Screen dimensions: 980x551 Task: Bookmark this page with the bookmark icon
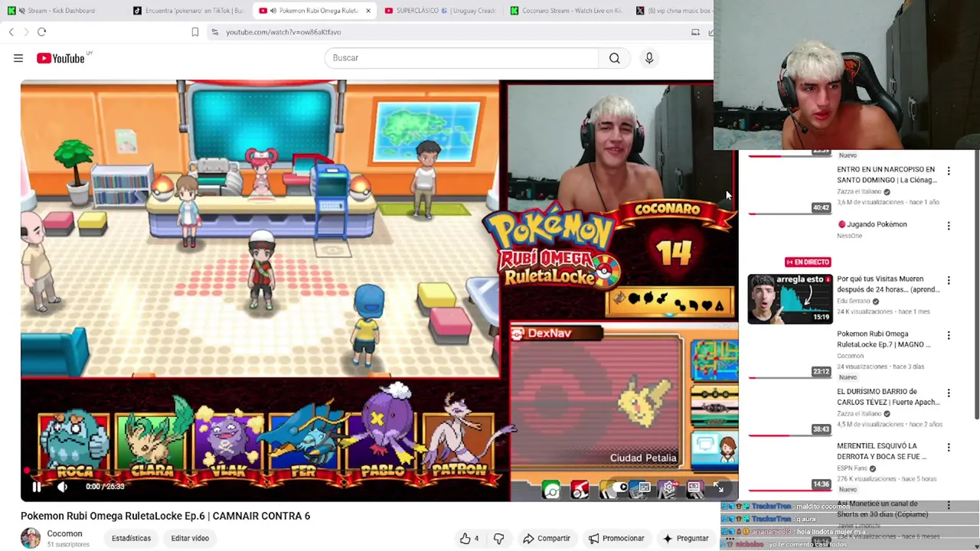[195, 32]
